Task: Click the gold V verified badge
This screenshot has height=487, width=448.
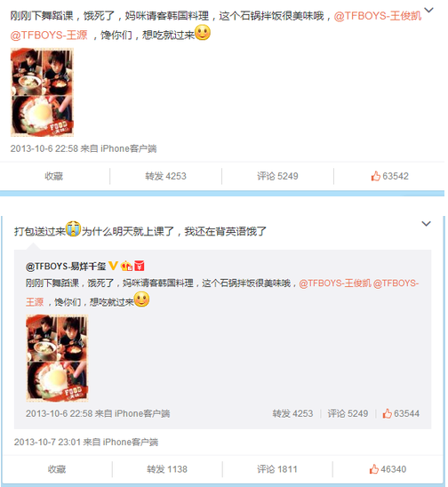Action: tap(114, 266)
